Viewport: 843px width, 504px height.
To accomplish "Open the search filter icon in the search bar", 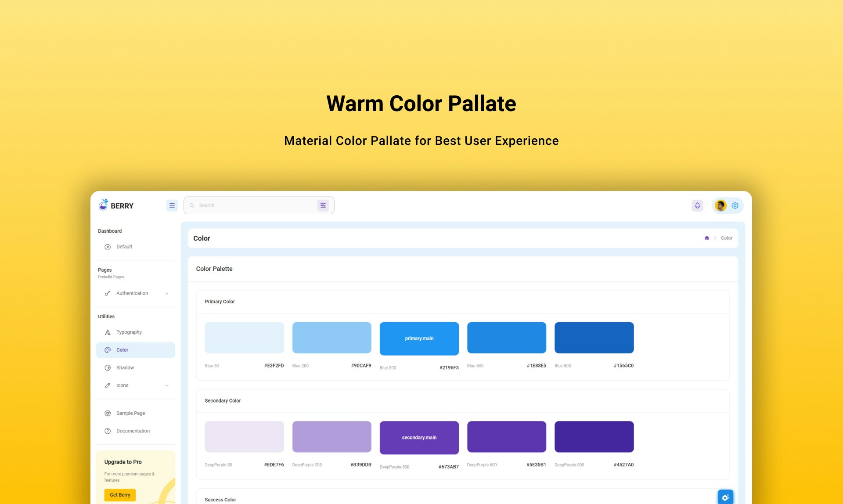I will 323,205.
